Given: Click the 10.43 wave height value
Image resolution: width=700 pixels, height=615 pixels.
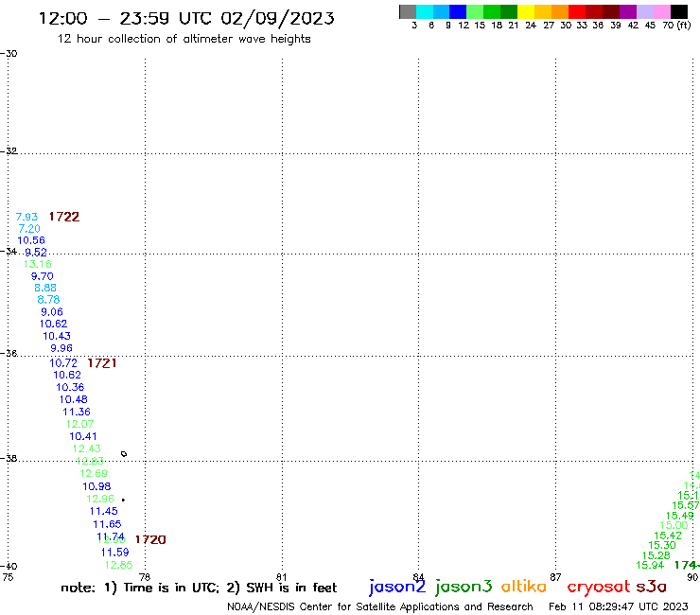Looking at the screenshot, I should coord(57,336).
